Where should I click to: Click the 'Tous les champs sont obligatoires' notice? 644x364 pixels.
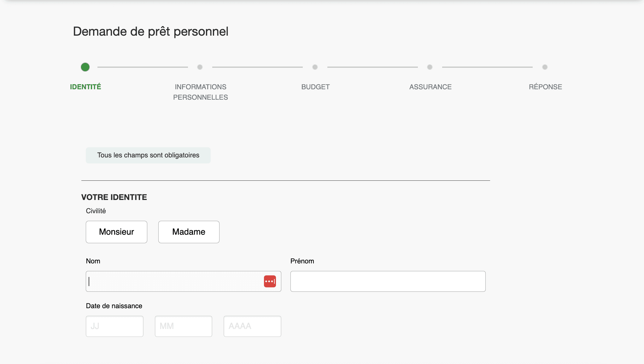pos(148,155)
